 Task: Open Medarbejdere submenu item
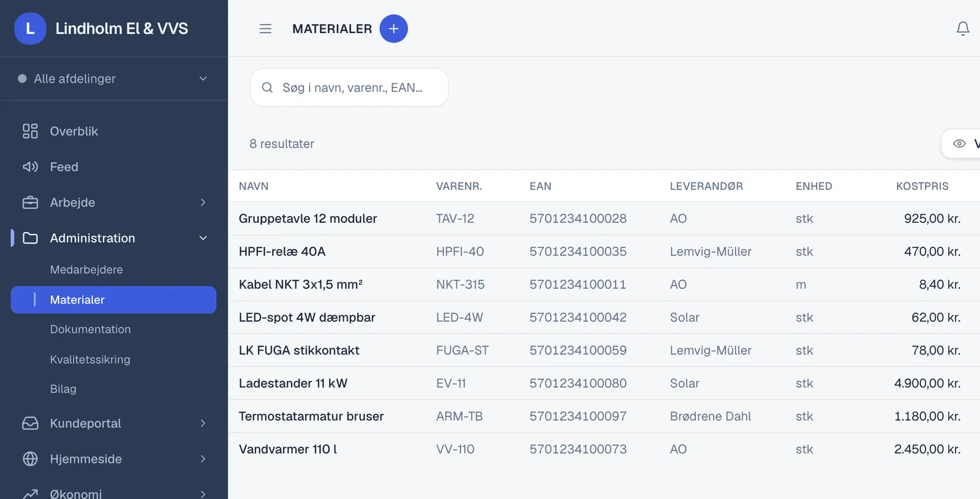tap(86, 269)
